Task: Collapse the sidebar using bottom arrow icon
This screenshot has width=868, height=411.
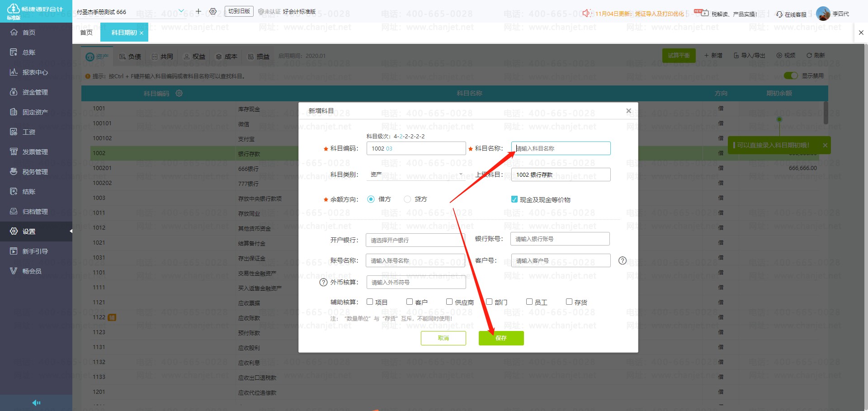Action: point(36,402)
